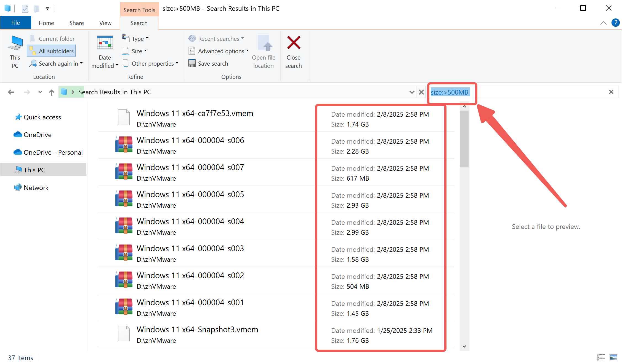Click the Search Tools contextual tab
Screen dimensions: 622x364
pos(139,10)
